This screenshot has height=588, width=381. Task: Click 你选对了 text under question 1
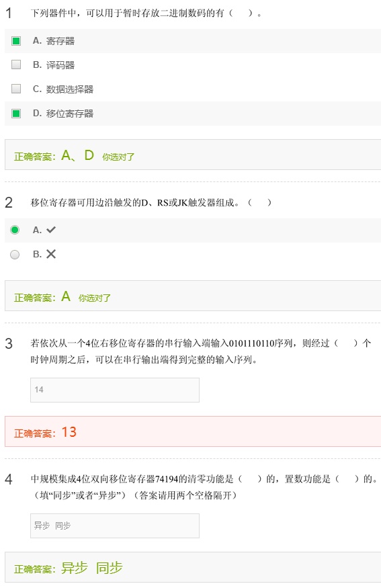(x=118, y=157)
